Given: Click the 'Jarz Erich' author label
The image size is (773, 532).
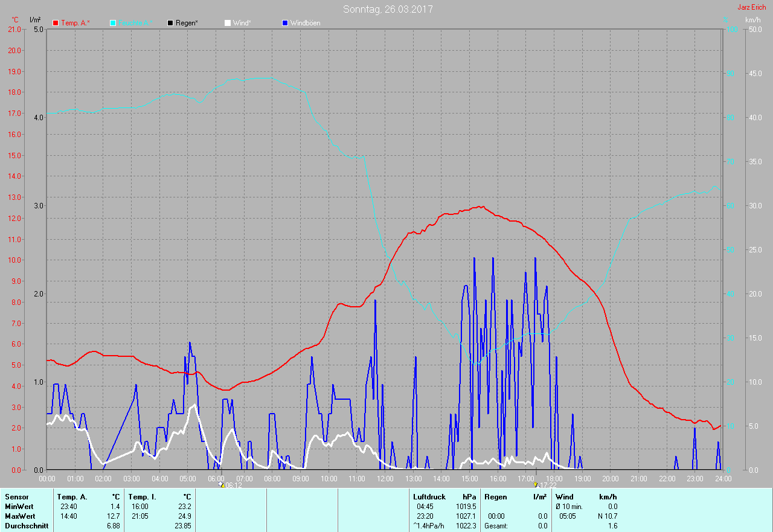Looking at the screenshot, I should 752,7.
